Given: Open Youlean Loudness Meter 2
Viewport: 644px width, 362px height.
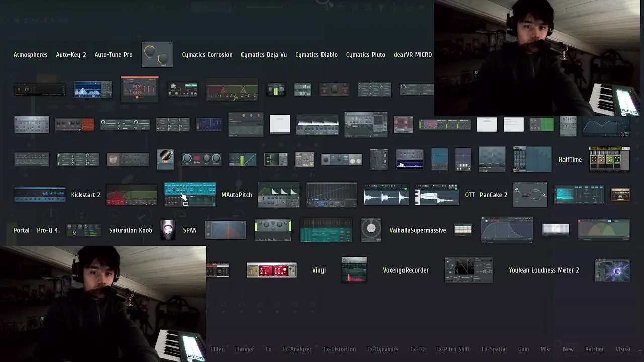Looking at the screenshot, I should [544, 270].
